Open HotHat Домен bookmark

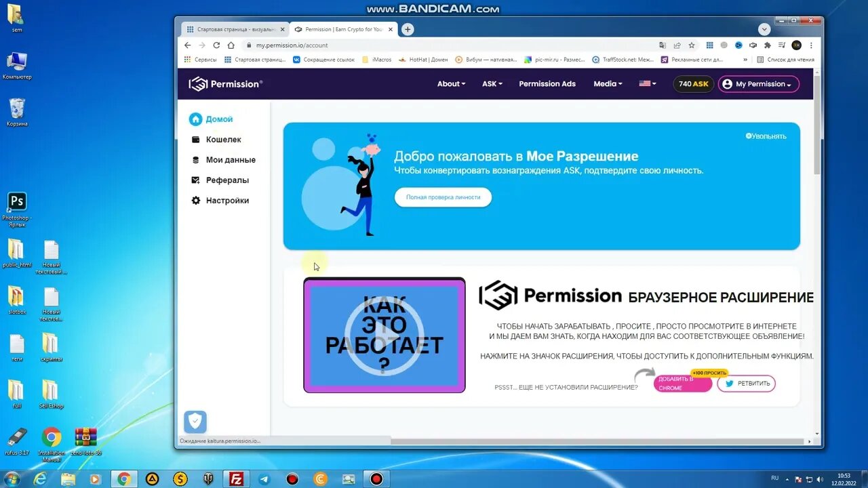point(423,60)
